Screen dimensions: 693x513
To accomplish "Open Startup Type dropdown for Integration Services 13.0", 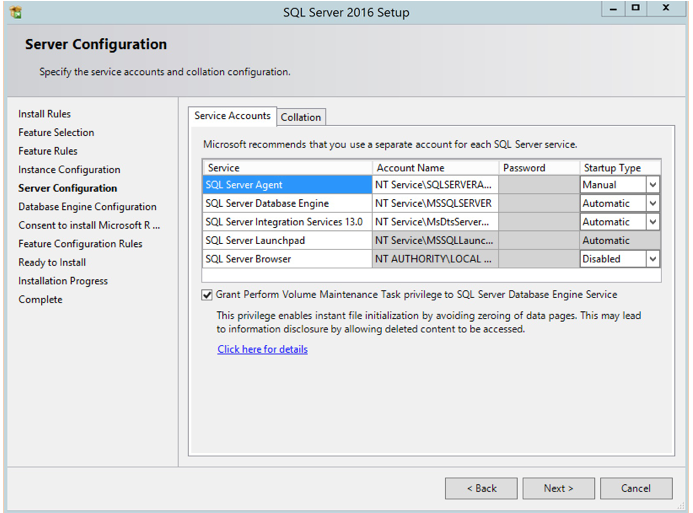I will (x=652, y=222).
